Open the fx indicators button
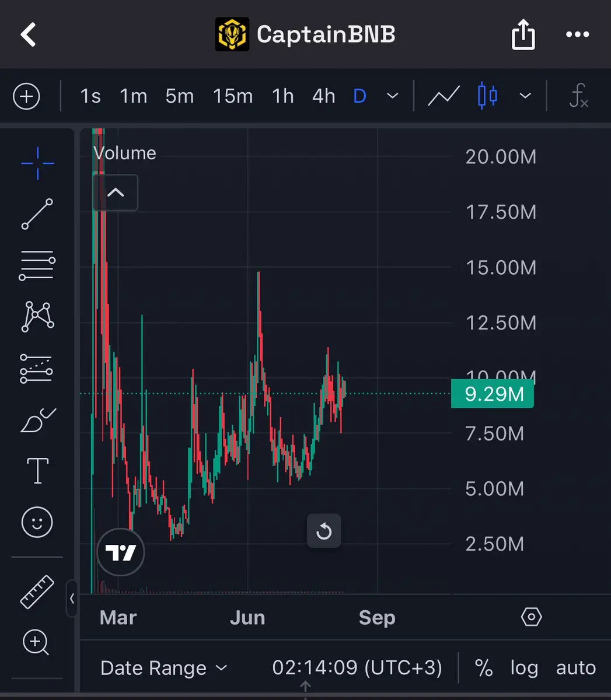The width and height of the screenshot is (611, 700). coord(578,96)
